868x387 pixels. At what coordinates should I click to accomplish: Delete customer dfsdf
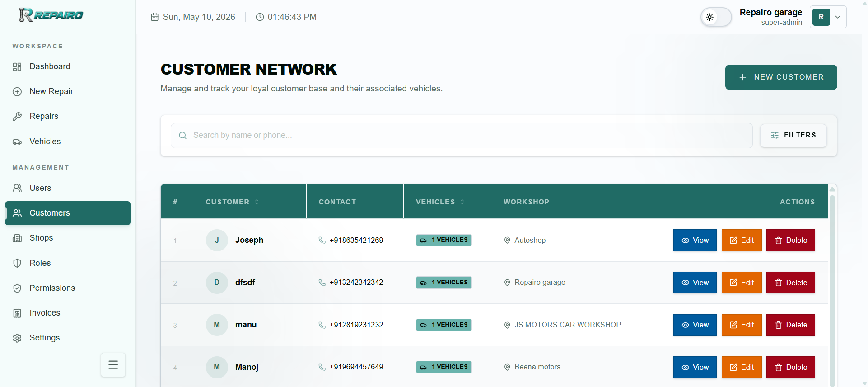[x=790, y=283]
